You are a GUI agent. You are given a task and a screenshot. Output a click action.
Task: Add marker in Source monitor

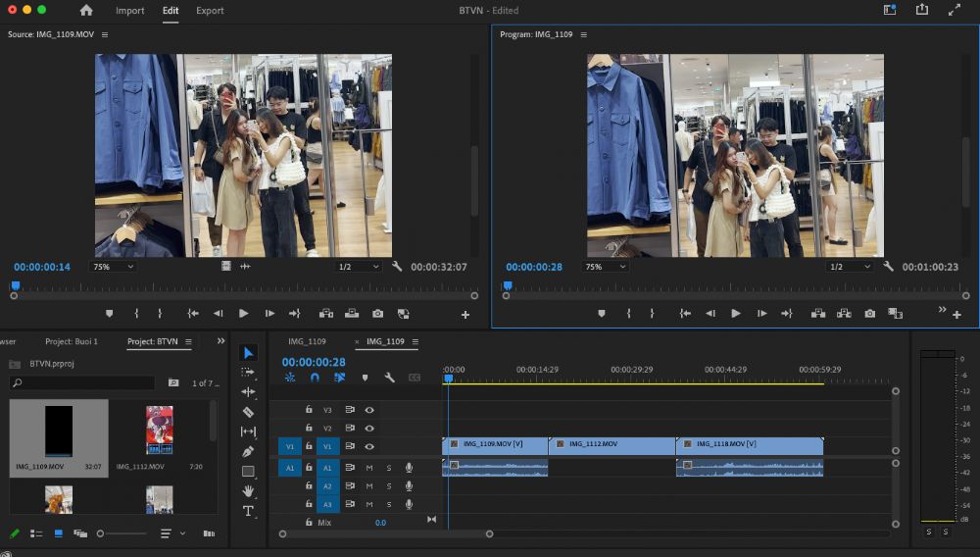[x=110, y=314]
